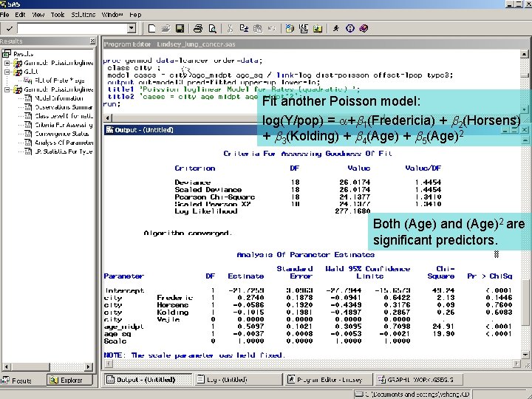This screenshot has height=399, width=532.
Task: Click the Cut scissors toolbar icon
Action: 230,29
